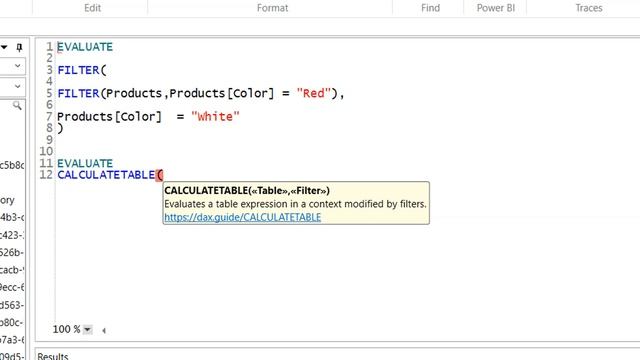Click the search magnifier icon
The image size is (640, 360).
pos(17,106)
